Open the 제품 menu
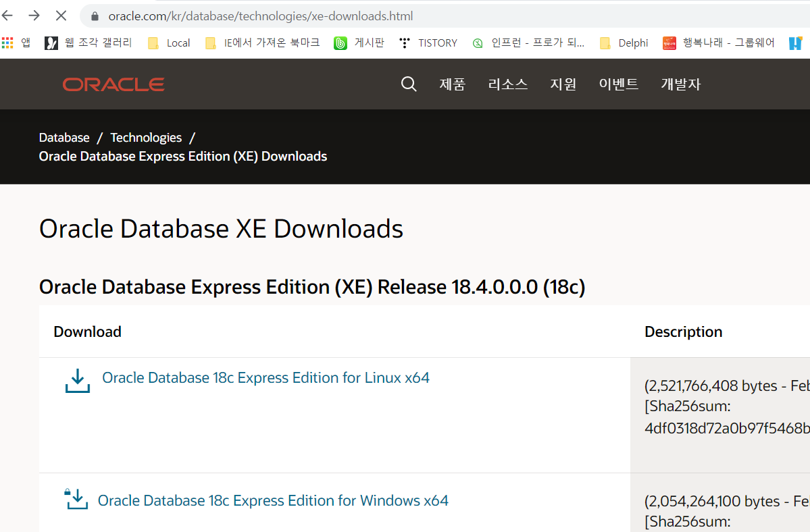This screenshot has height=532, width=810. [x=453, y=84]
